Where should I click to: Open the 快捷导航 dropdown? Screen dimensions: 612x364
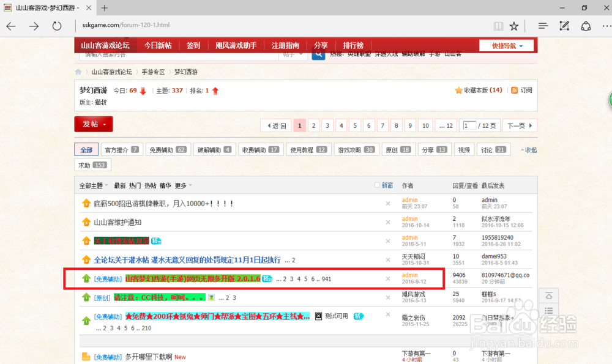(507, 46)
